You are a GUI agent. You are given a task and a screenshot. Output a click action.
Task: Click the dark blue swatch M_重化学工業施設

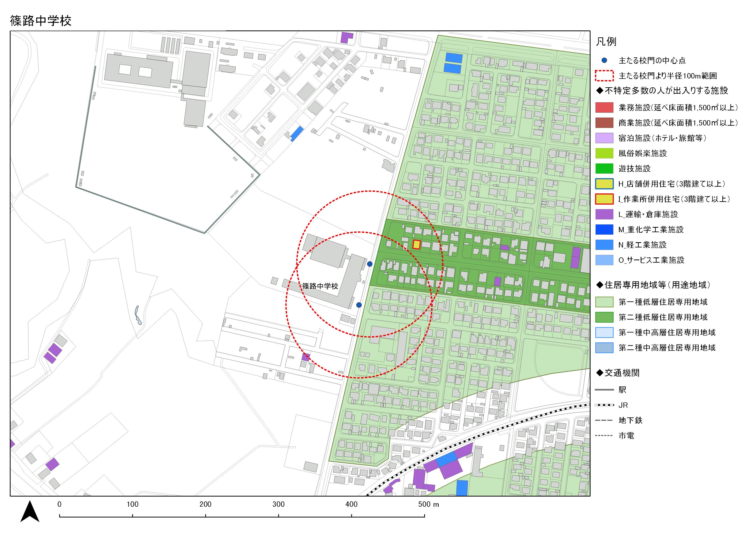tap(604, 230)
